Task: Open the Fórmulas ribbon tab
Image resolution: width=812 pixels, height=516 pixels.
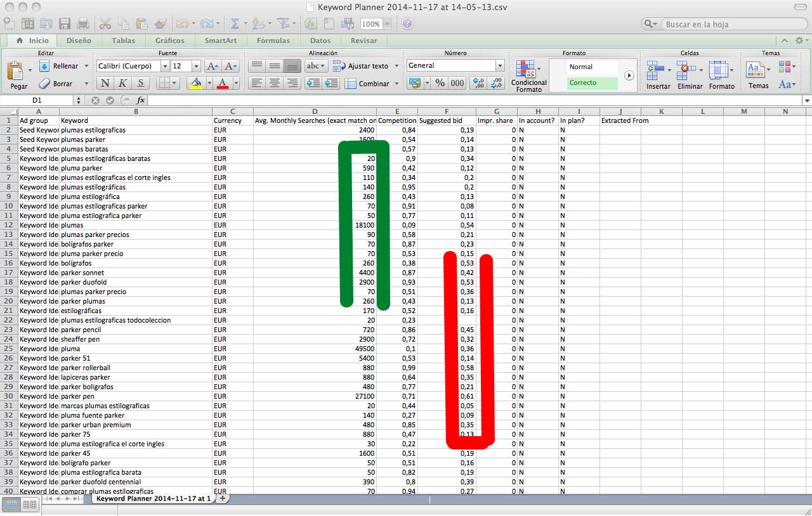Action: [273, 41]
